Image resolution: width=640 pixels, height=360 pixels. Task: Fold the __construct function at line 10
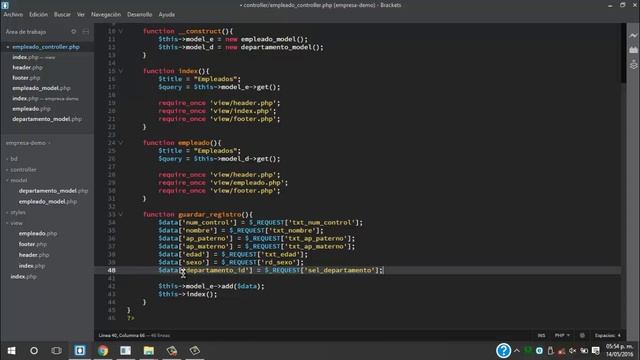click(x=121, y=31)
